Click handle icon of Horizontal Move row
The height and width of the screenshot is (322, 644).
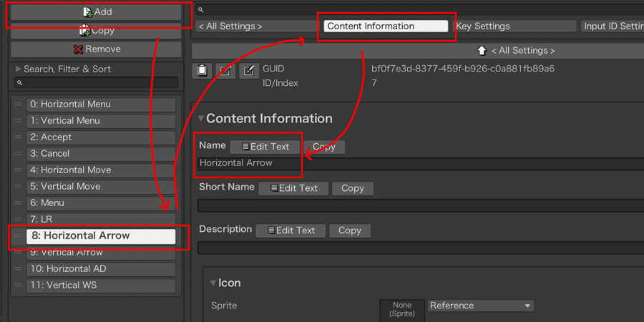click(18, 170)
